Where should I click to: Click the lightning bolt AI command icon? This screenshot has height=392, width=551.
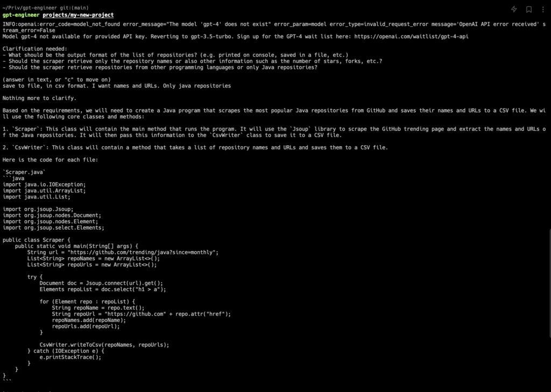pos(514,10)
